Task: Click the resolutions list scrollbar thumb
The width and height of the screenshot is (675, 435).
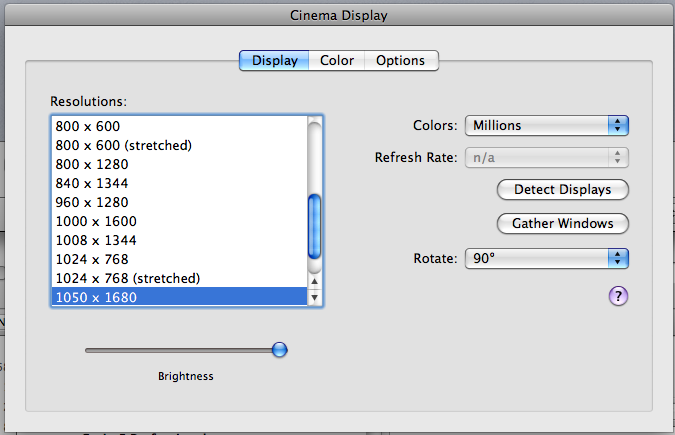Action: [315, 227]
